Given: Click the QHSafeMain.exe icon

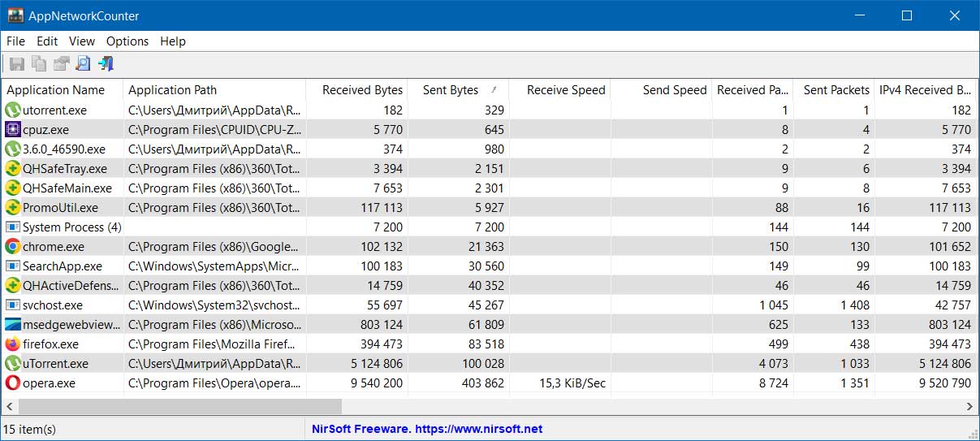Looking at the screenshot, I should coord(12,188).
